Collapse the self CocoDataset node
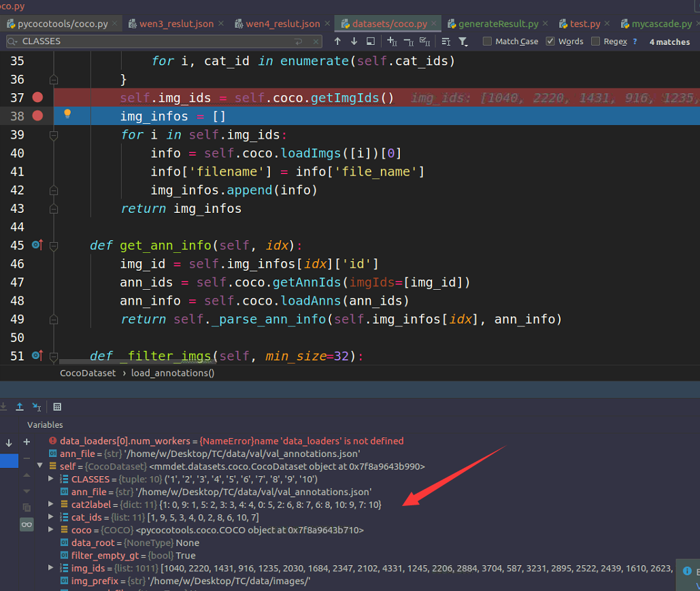700x591 pixels. 40,467
